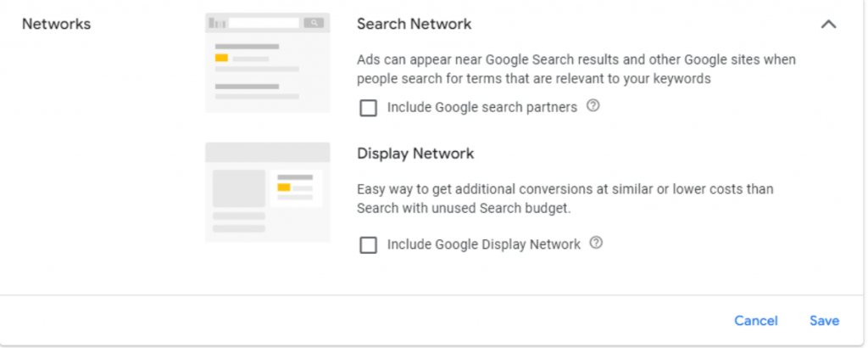This screenshot has width=868, height=348.
Task: Click the magnifier icon in Search Network illustration
Action: coord(314,23)
